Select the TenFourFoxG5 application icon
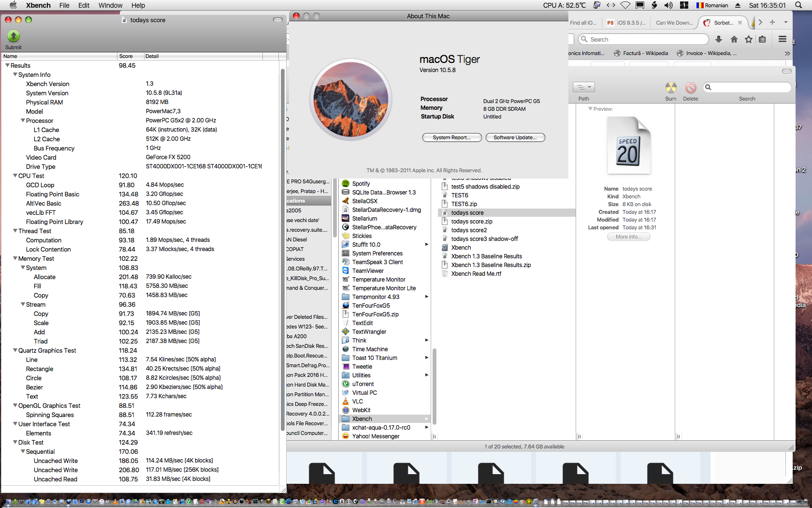Viewport: 812px width, 508px height. click(346, 306)
